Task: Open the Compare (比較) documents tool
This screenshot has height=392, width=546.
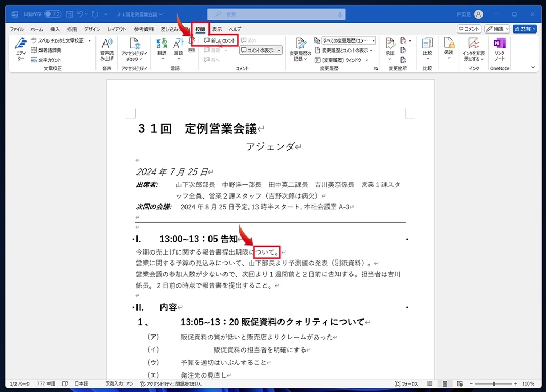Action: pos(427,48)
